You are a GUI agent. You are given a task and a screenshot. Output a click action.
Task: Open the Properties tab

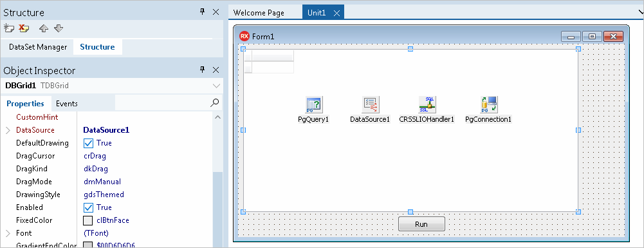pos(26,104)
